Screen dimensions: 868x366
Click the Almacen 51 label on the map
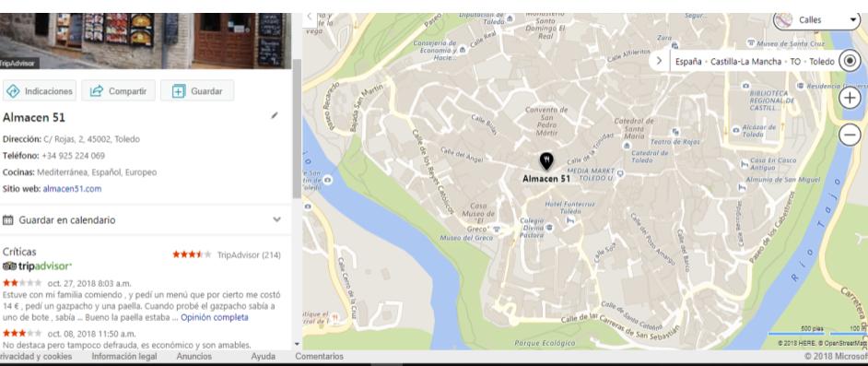546,179
